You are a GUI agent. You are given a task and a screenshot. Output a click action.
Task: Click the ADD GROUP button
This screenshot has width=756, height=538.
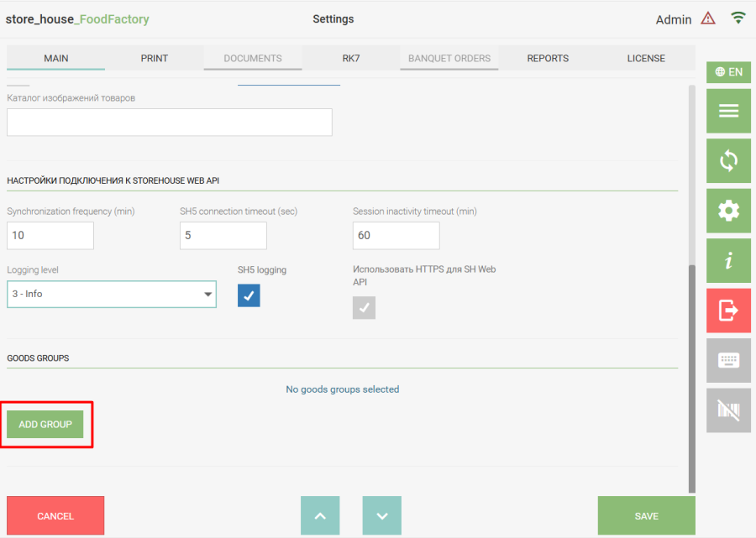(45, 425)
